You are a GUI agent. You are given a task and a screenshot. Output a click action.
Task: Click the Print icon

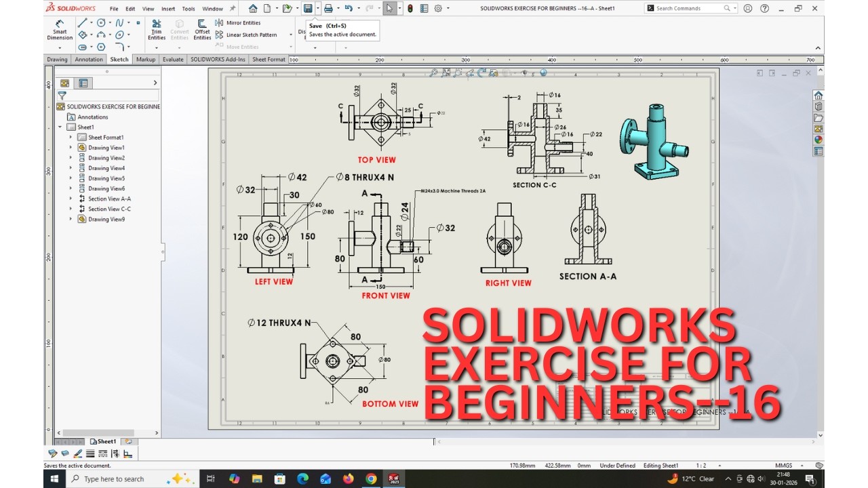328,8
